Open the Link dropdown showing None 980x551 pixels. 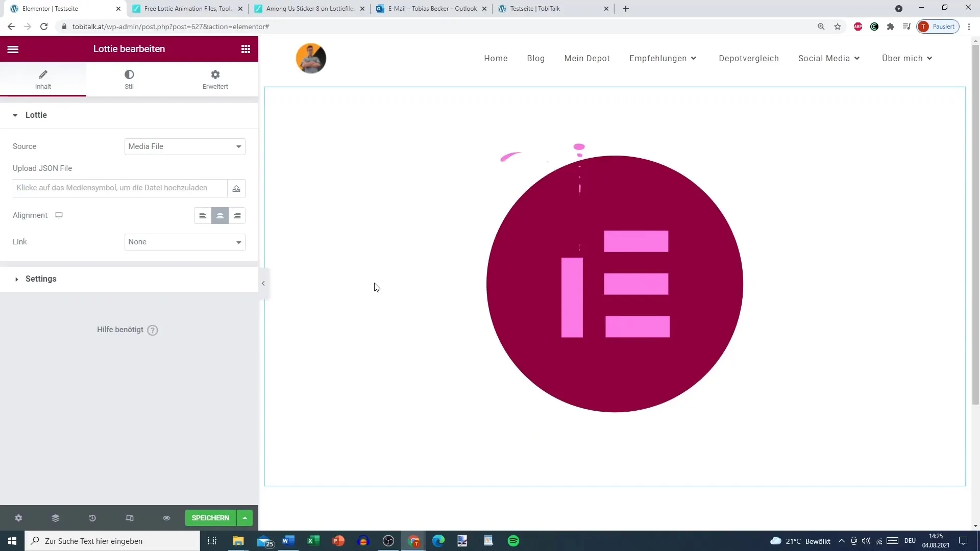[x=185, y=242]
